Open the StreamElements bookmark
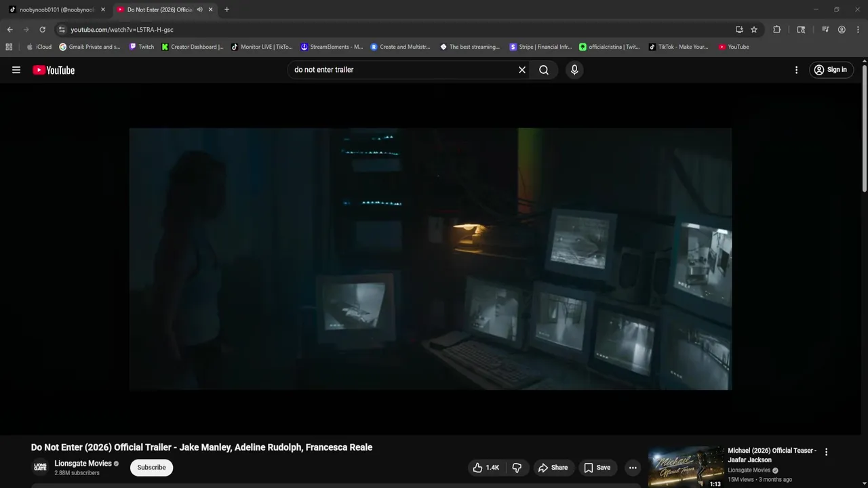 332,47
